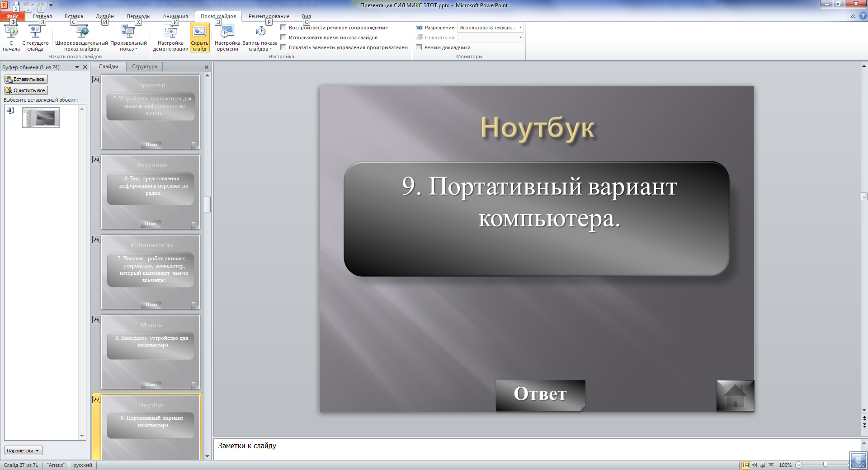
Task: Open Произвольный показ menu
Action: 128,38
